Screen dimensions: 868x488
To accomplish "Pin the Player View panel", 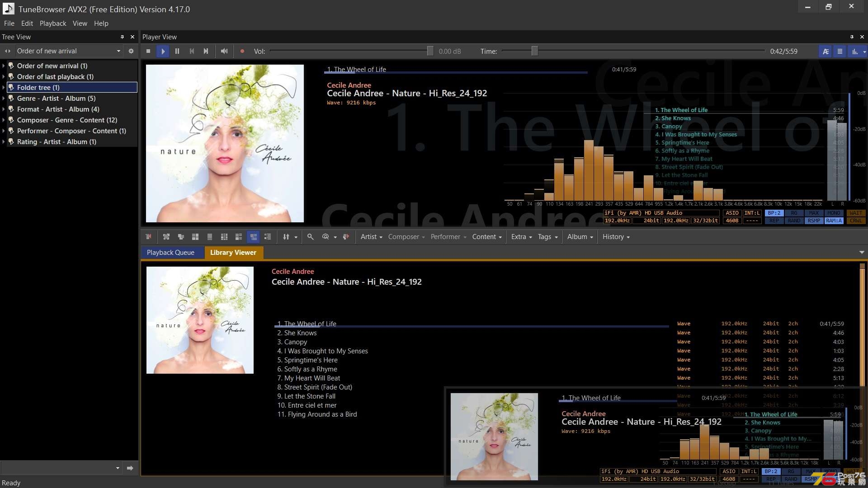I will click(x=852, y=37).
